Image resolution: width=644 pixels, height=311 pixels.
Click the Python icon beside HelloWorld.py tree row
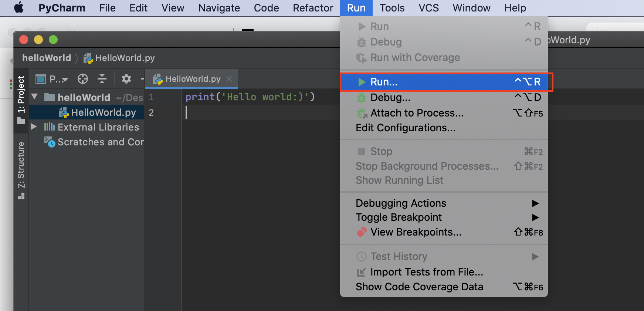[64, 112]
